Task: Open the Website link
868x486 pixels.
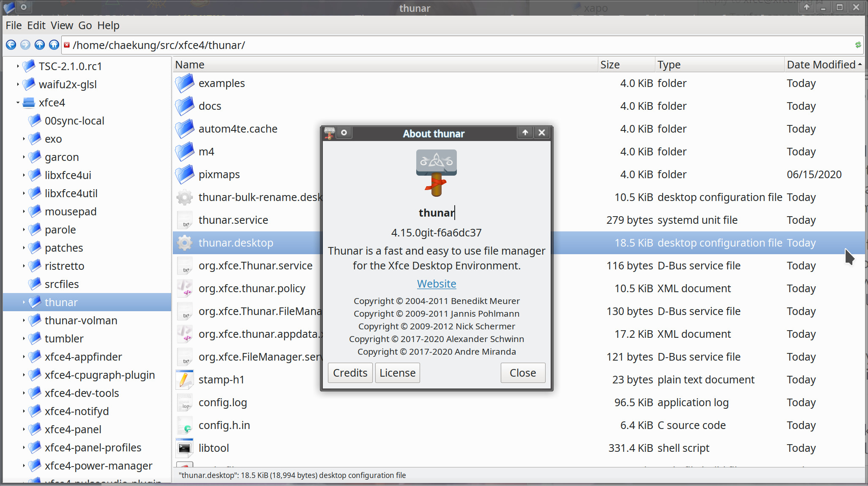Action: [x=437, y=284]
